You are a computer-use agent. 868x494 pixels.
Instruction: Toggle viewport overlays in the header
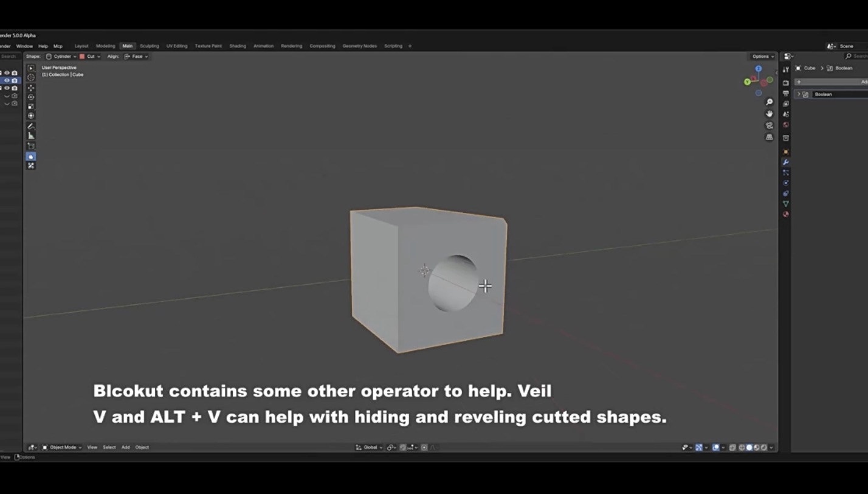[x=716, y=447]
